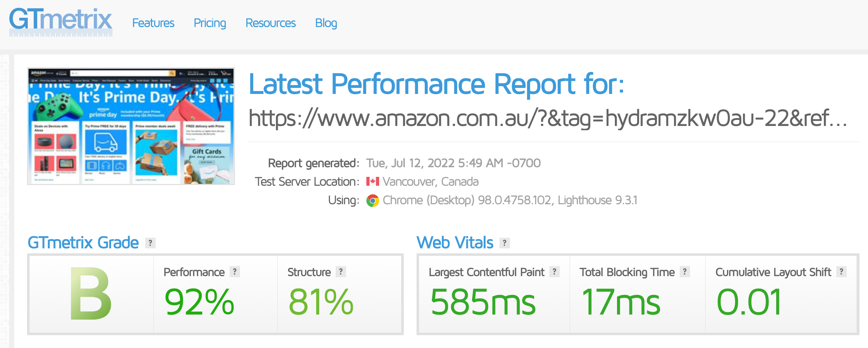This screenshot has height=348, width=868.
Task: Click the Amazon page screenshot thumbnail
Action: 131,126
